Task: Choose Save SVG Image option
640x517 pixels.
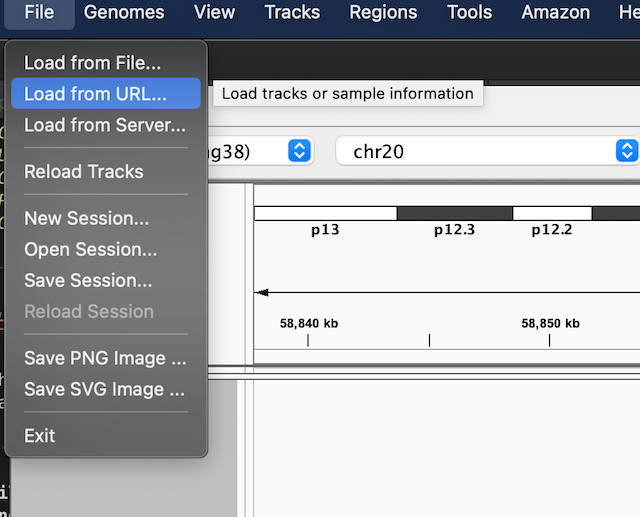Action: 104,390
